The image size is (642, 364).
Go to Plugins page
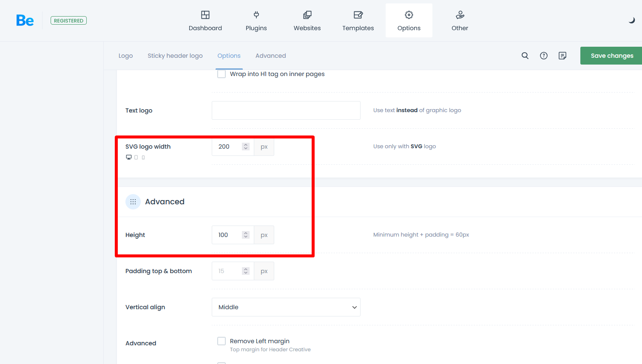coord(256,21)
